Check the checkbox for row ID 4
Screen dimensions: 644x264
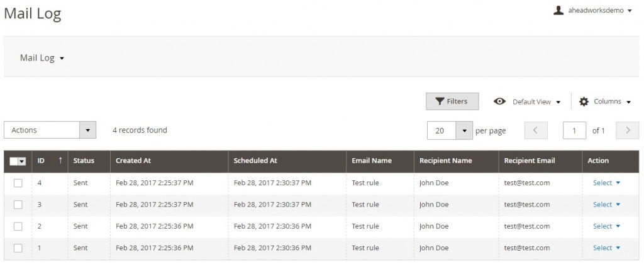[18, 183]
